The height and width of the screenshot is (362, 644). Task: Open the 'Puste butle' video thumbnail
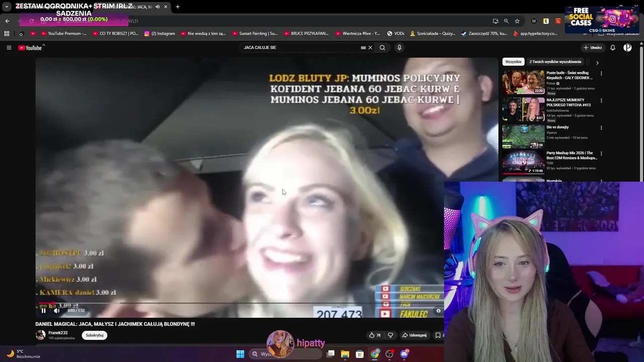click(523, 82)
